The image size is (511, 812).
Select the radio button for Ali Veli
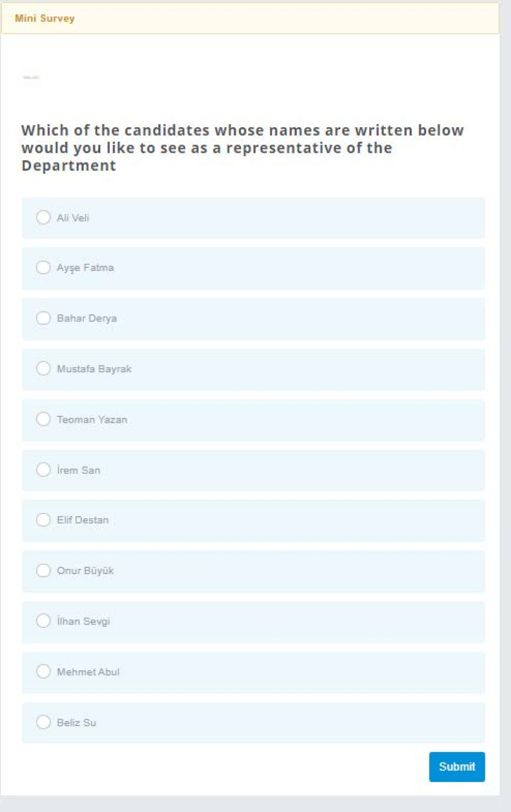click(43, 218)
